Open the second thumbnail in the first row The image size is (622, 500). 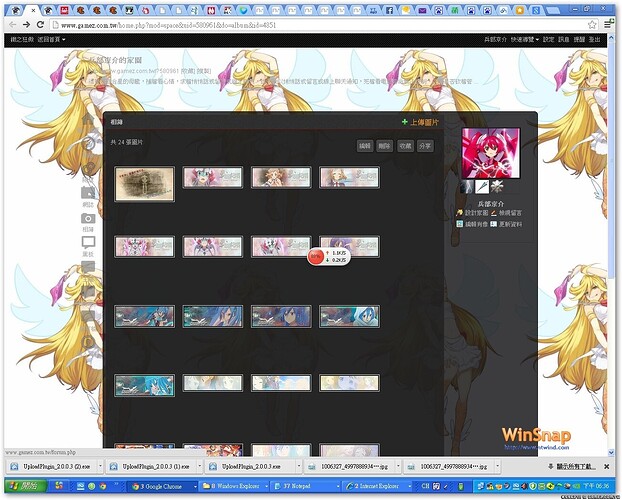[x=213, y=177]
